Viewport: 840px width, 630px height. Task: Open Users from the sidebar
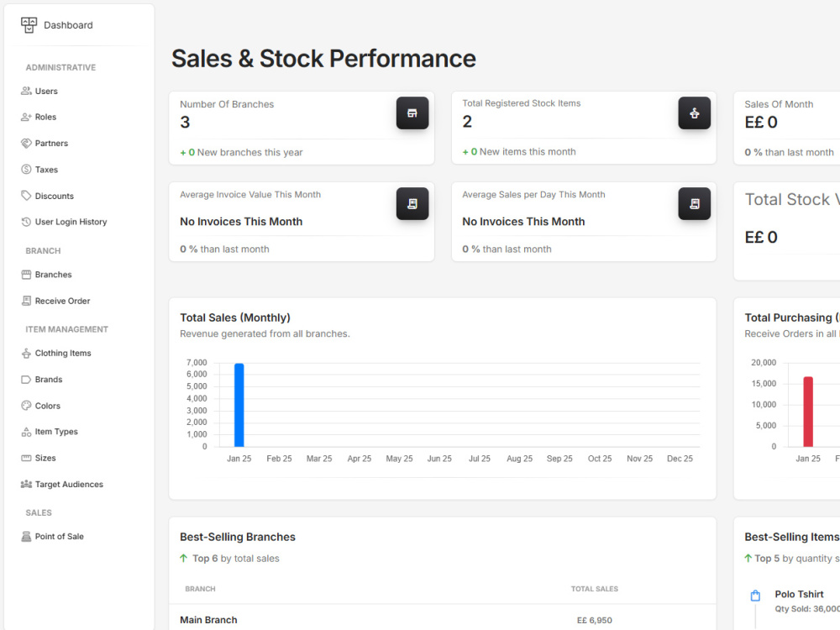tap(39, 91)
